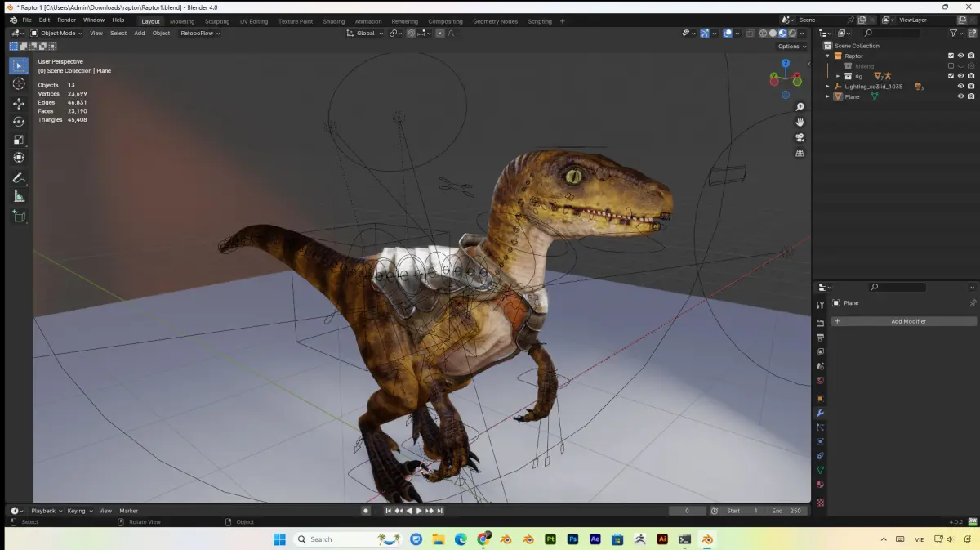980x550 pixels.
Task: Open the Texture properties tab
Action: pos(820,503)
